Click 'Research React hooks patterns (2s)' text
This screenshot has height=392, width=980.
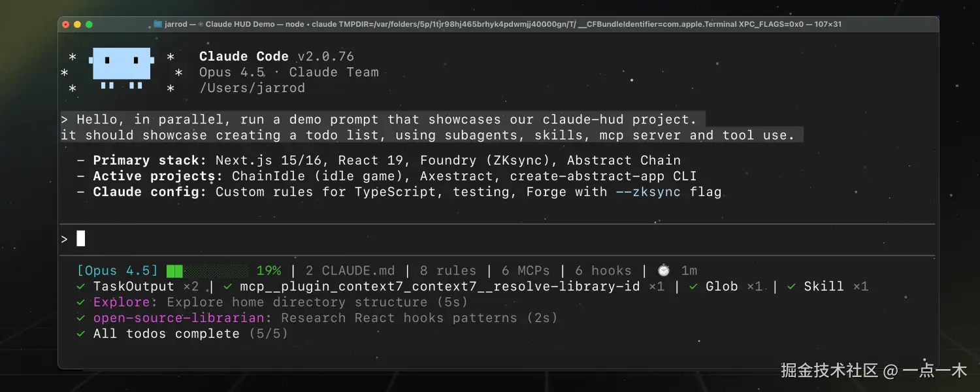tap(419, 318)
